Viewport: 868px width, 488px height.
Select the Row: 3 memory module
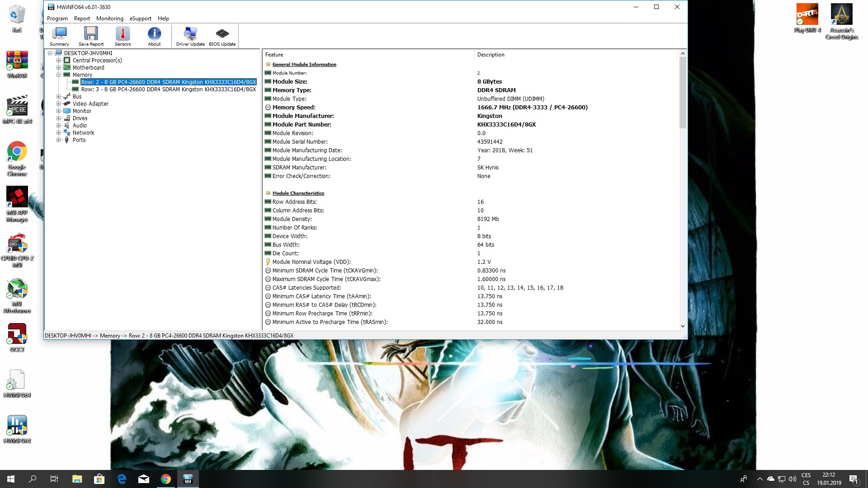pyautogui.click(x=168, y=89)
